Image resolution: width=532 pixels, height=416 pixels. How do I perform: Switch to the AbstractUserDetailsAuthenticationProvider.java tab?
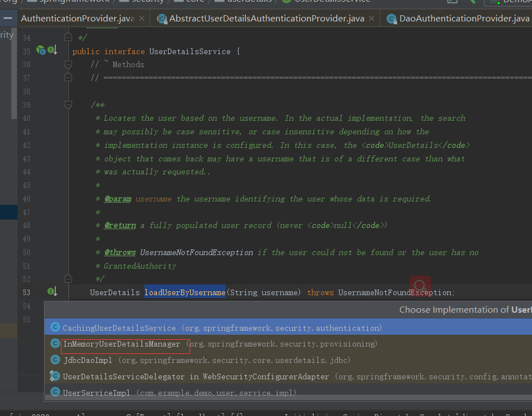[267, 18]
